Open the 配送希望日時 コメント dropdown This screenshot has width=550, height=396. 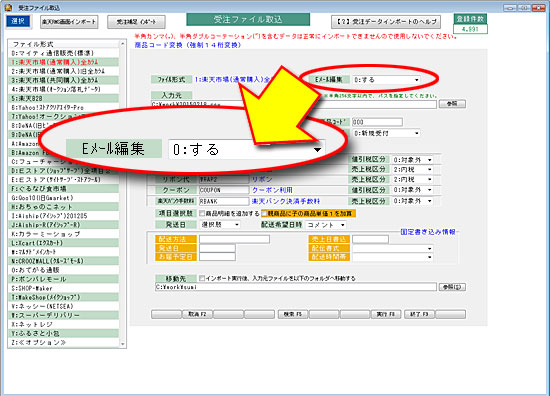coord(326,225)
